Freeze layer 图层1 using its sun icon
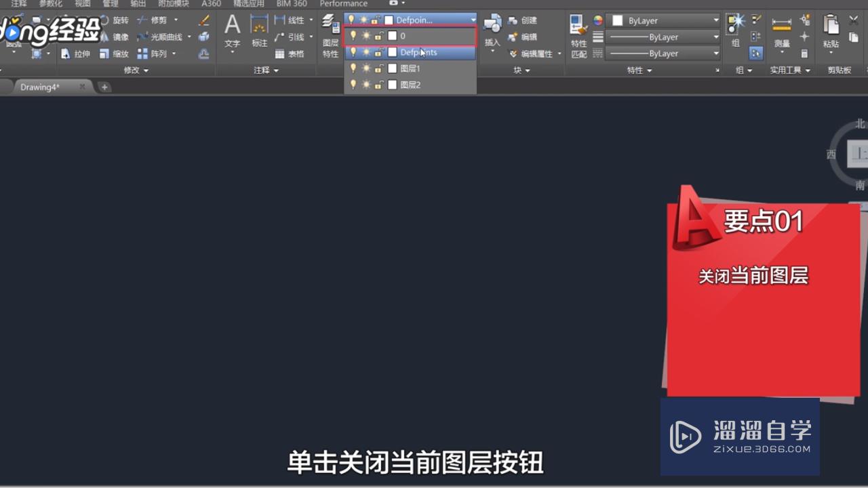 point(366,68)
